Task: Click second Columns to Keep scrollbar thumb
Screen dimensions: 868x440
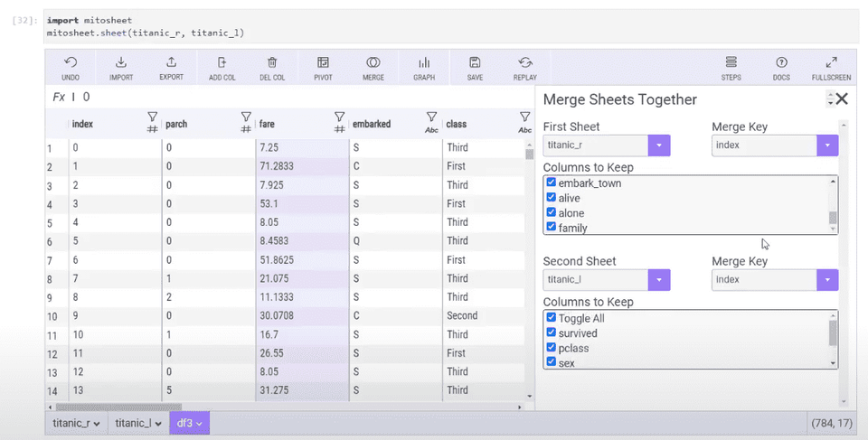Action: pos(833,332)
